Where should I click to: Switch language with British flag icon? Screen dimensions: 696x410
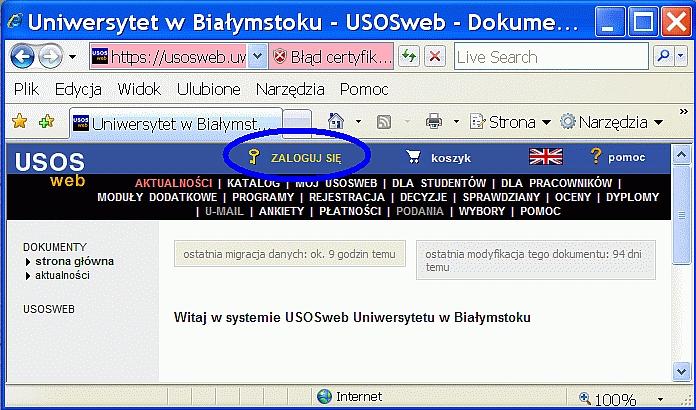pyautogui.click(x=546, y=157)
